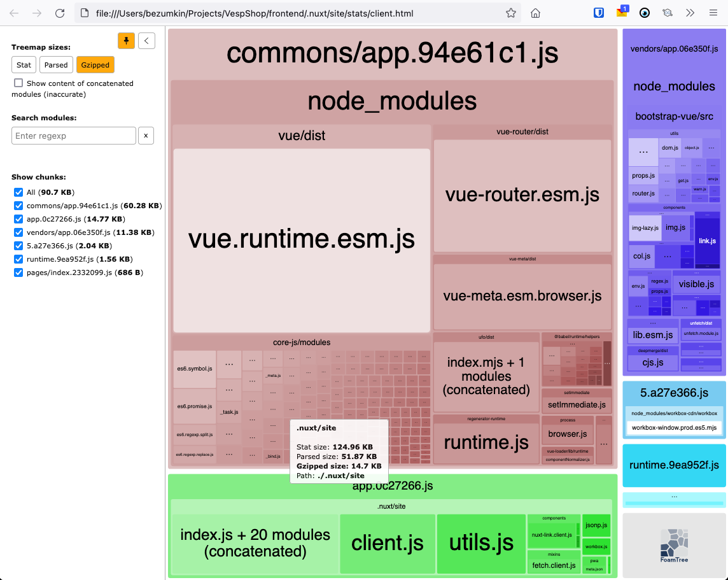The height and width of the screenshot is (580, 728).
Task: Select index.mjs + 1 modules (concatenated)
Action: point(486,376)
